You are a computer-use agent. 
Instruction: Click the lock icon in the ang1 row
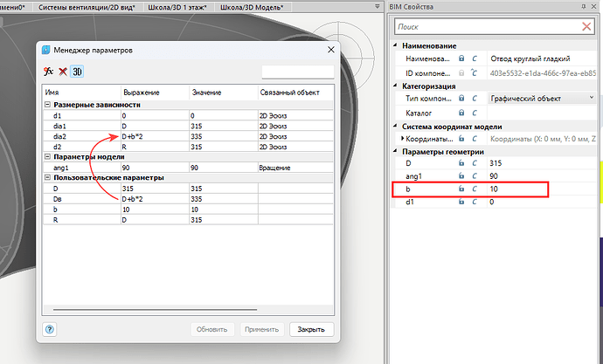[461, 175]
